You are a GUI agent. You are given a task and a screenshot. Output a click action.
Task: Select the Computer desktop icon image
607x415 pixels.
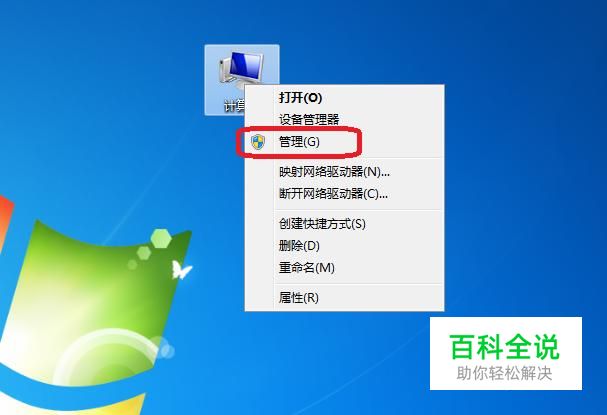click(x=242, y=69)
